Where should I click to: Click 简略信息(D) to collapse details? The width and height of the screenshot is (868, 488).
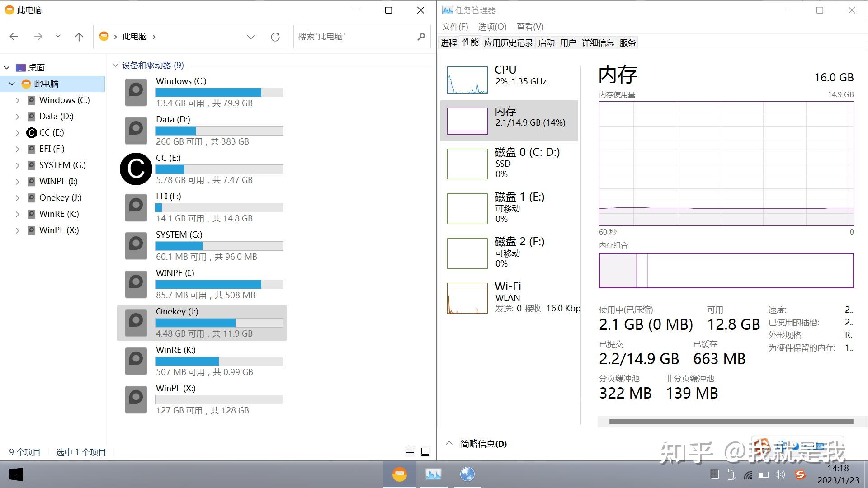tap(483, 444)
